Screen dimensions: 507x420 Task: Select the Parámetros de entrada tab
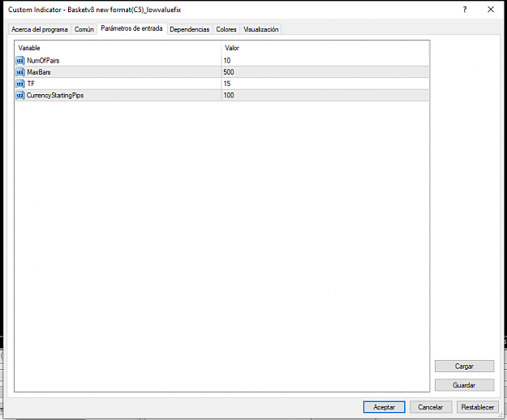point(131,28)
